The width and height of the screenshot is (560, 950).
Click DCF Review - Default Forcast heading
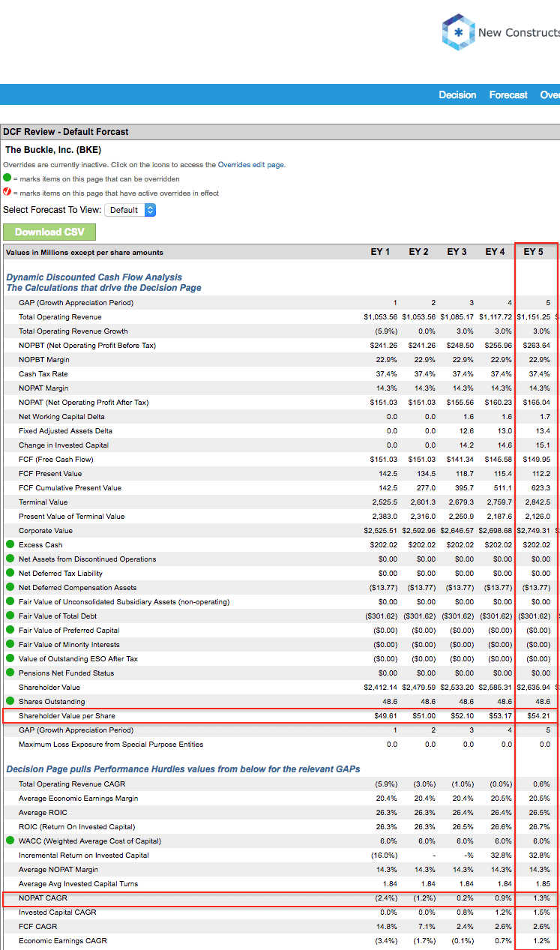tap(66, 132)
